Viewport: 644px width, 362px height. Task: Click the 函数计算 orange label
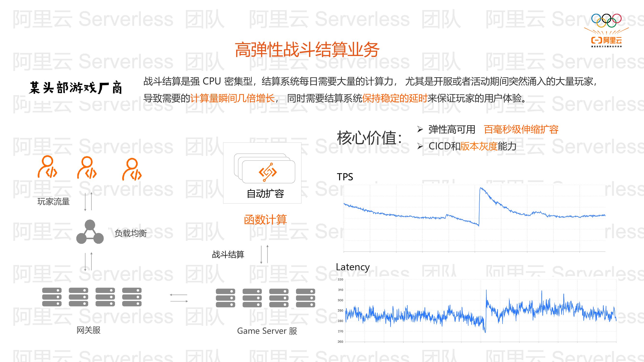click(265, 220)
